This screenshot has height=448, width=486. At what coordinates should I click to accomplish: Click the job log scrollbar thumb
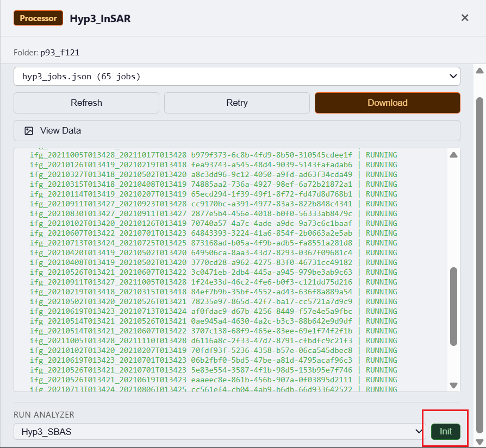(x=453, y=306)
